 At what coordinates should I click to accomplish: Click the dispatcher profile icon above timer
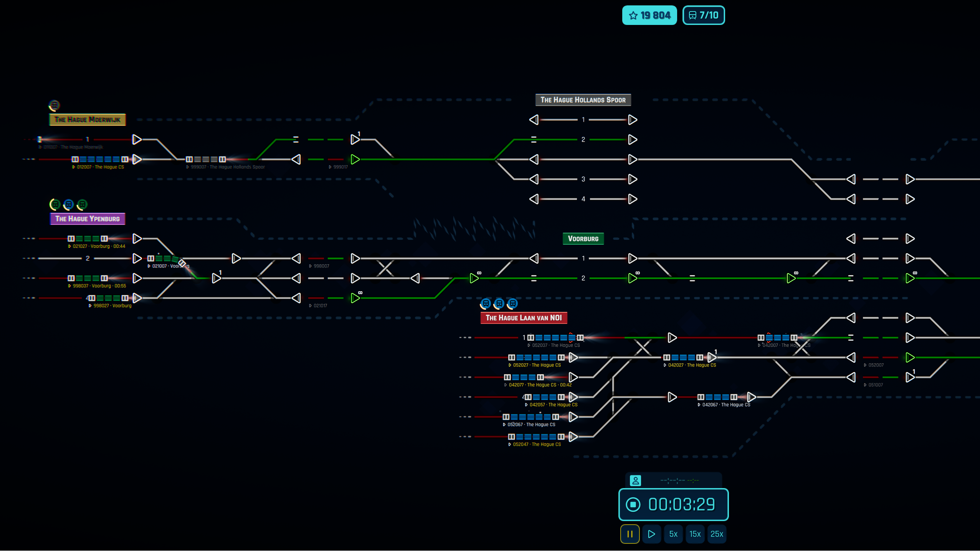[x=635, y=480]
